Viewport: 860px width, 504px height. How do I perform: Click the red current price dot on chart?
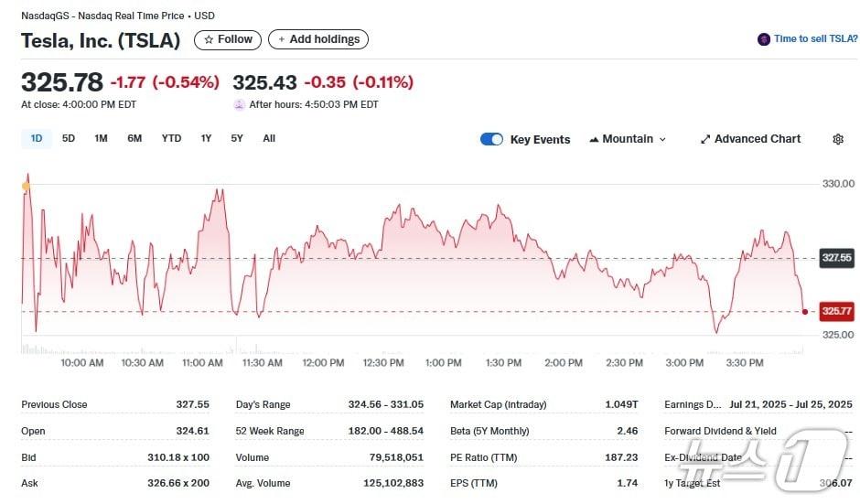[x=804, y=312]
